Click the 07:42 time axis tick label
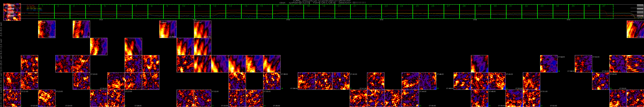 [382, 19]
